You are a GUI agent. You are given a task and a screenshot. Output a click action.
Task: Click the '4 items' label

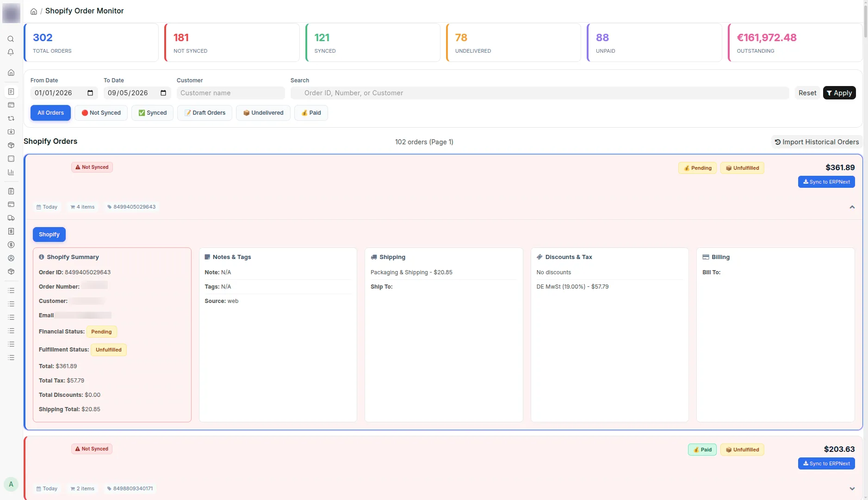tap(82, 207)
